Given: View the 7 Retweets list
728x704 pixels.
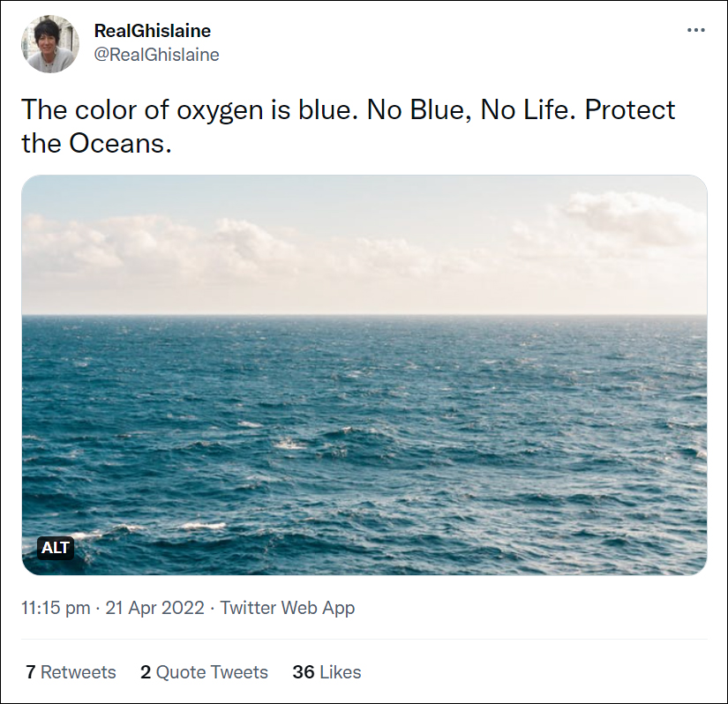Looking at the screenshot, I should point(71,672).
